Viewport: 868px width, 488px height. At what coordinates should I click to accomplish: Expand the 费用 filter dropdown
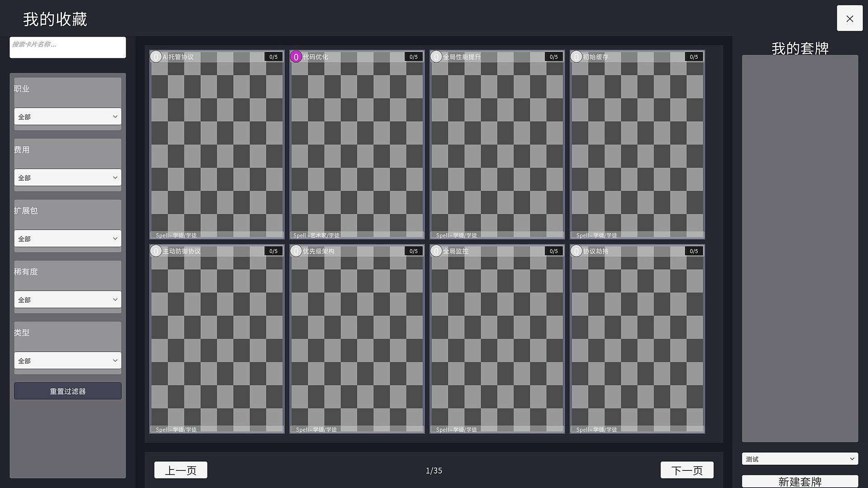coord(68,178)
